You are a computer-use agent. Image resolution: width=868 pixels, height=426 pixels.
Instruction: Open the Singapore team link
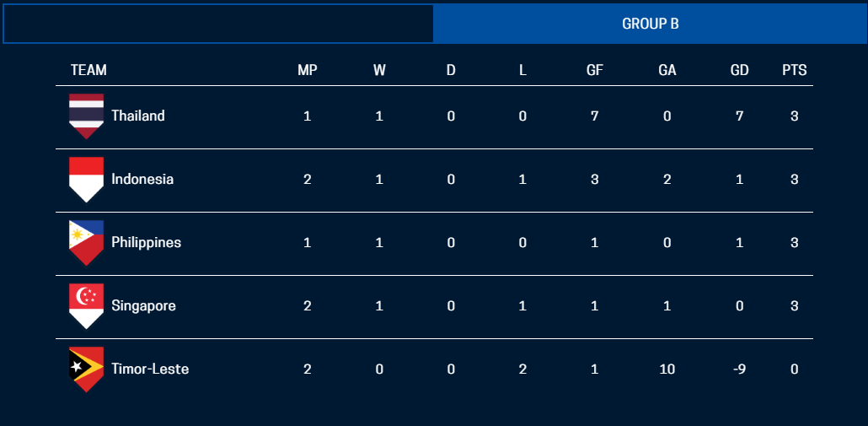coord(143,305)
